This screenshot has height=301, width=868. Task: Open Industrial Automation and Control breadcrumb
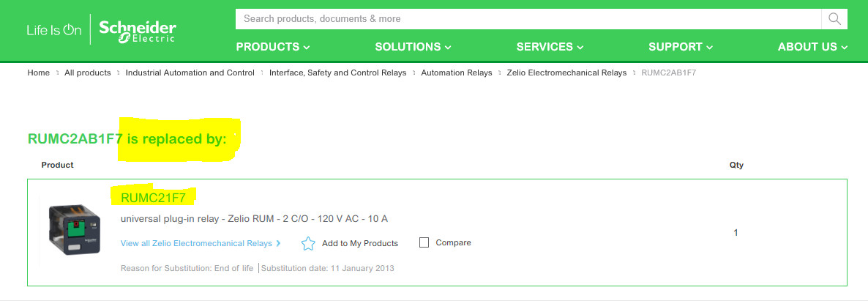[190, 73]
